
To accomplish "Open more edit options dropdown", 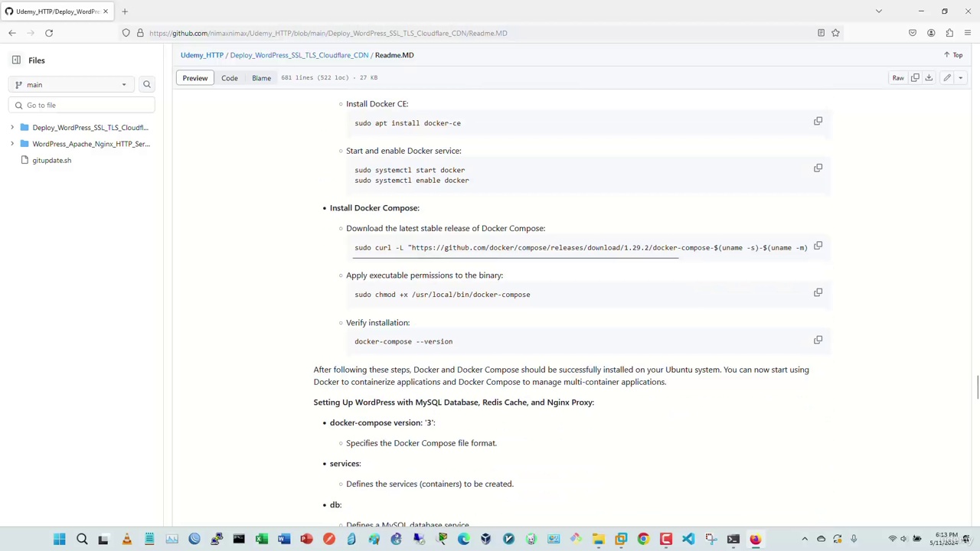I will coord(960,77).
